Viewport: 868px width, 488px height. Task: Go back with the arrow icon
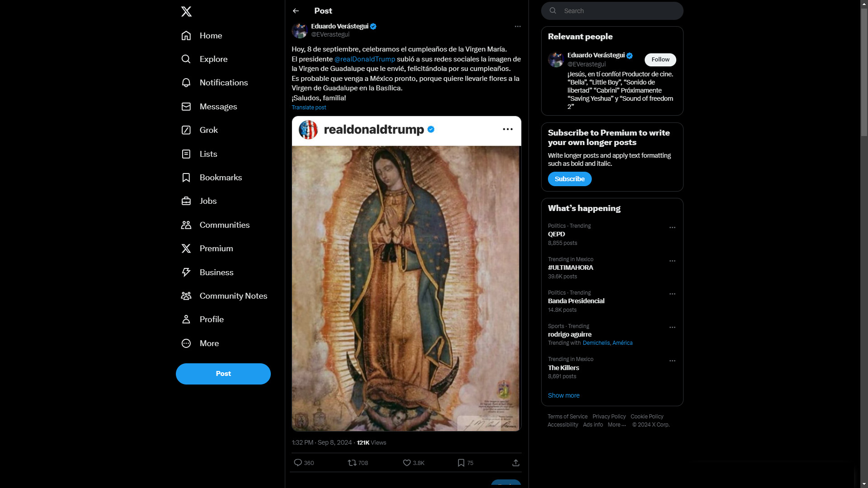(296, 11)
